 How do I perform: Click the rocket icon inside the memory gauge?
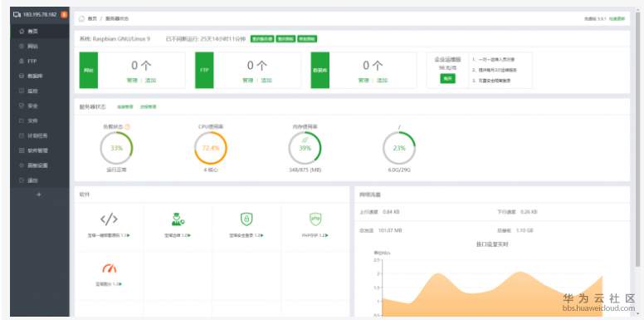(x=305, y=140)
